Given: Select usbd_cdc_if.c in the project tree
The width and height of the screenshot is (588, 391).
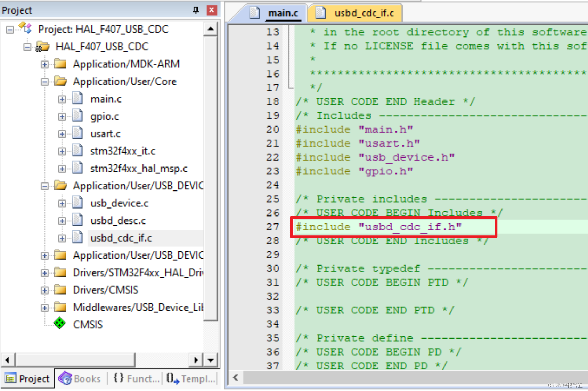Looking at the screenshot, I should coord(121,238).
